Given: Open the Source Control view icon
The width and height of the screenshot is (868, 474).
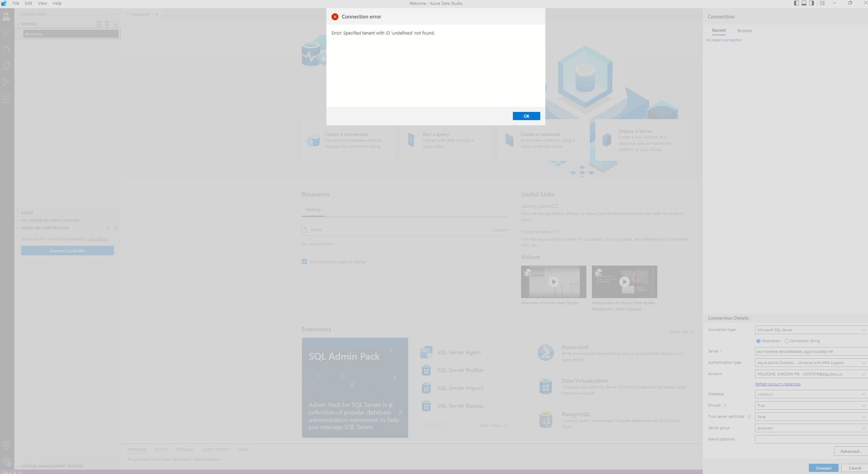Looking at the screenshot, I should click(6, 82).
